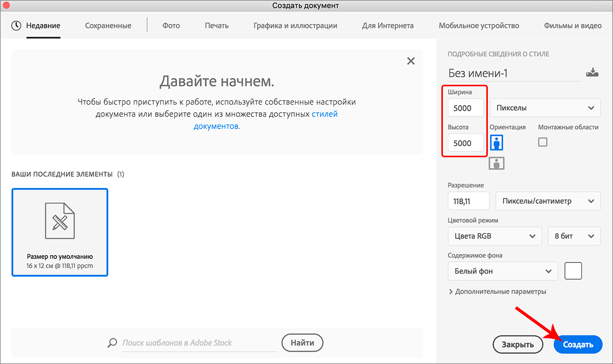Open the Цвета RGB color mode dropdown
613x364 pixels.
(x=494, y=236)
